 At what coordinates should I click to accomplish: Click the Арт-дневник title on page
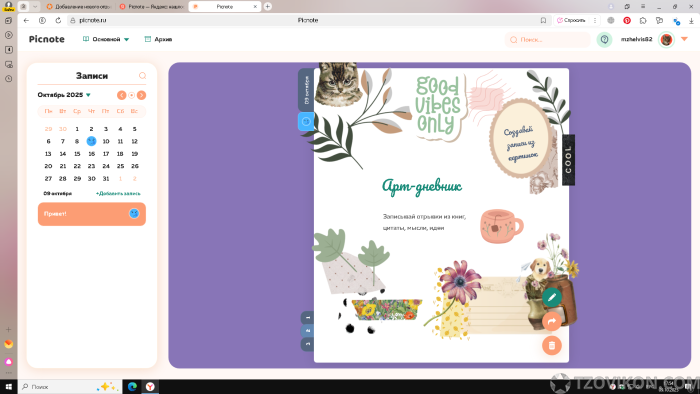[x=422, y=186]
